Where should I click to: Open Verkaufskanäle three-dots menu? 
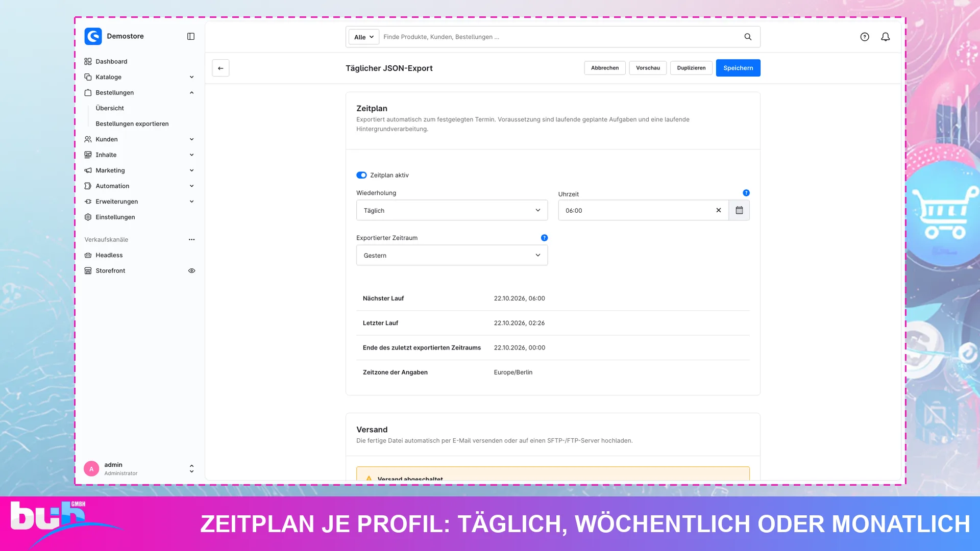click(x=191, y=239)
